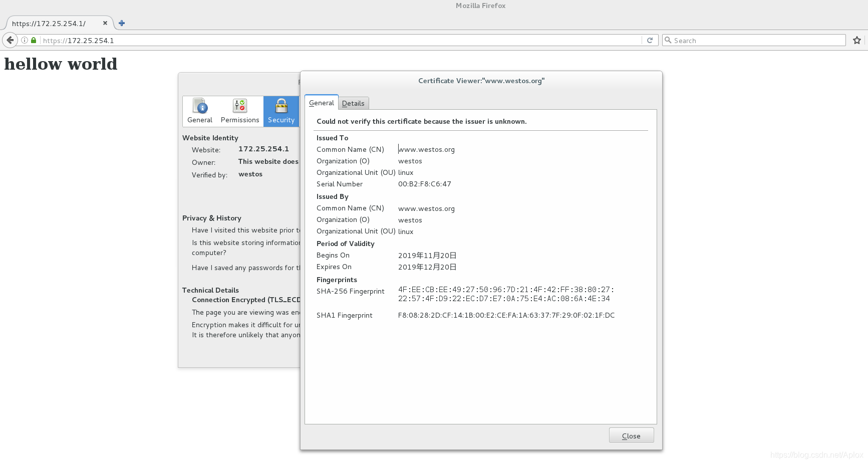Close the Certificate Viewer dialog
868x464 pixels.
[631, 435]
